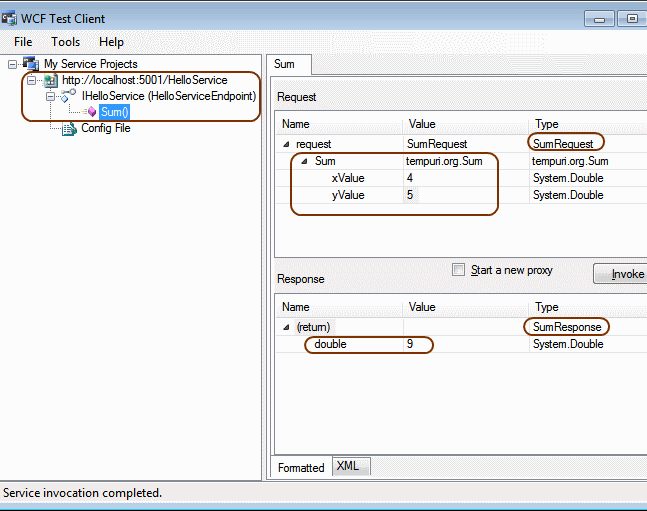Collapse the request row in Request grid
This screenshot has height=511, width=647.
tap(287, 144)
